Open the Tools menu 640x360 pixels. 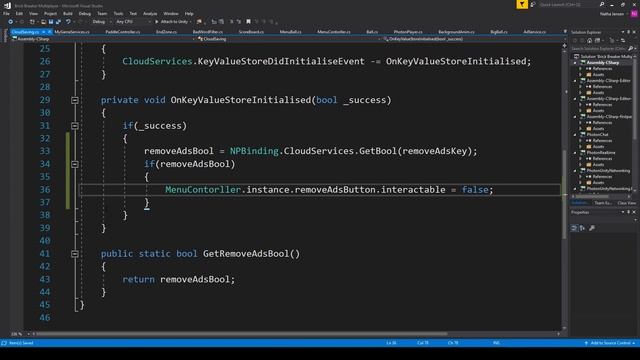(118, 13)
